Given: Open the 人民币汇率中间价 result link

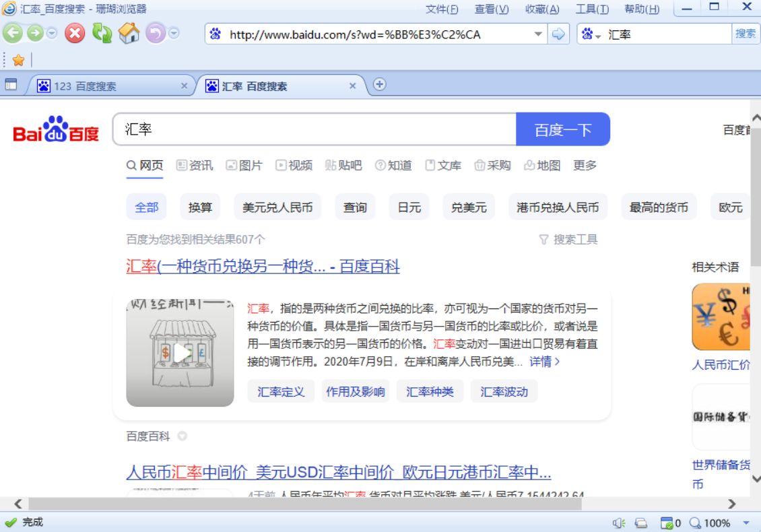Looking at the screenshot, I should tap(339, 472).
